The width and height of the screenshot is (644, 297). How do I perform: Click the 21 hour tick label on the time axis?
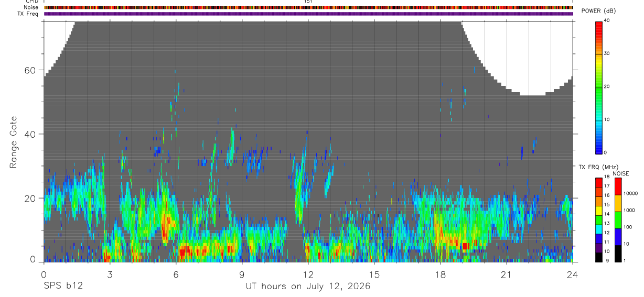[507, 274]
